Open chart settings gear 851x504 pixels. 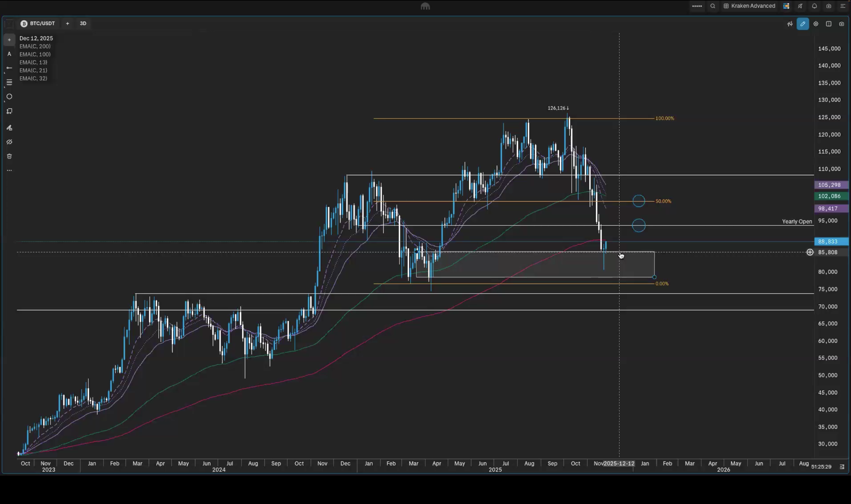pos(816,24)
